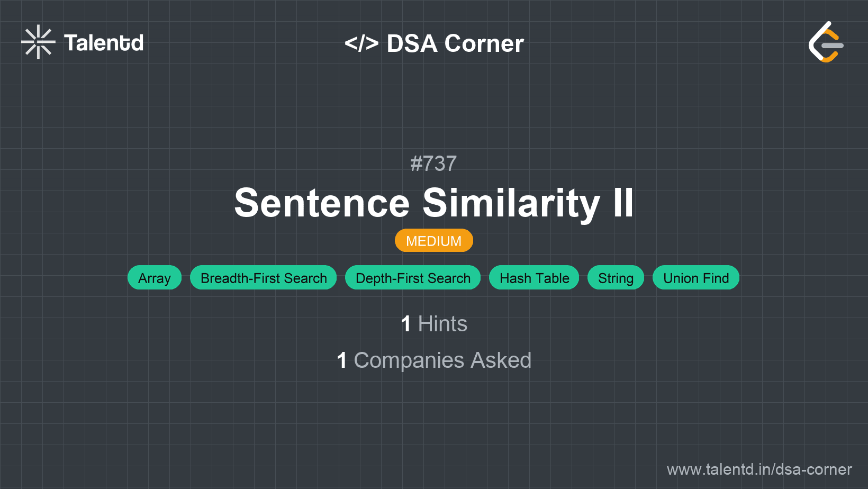Click the LeetCode logo icon

pos(826,42)
